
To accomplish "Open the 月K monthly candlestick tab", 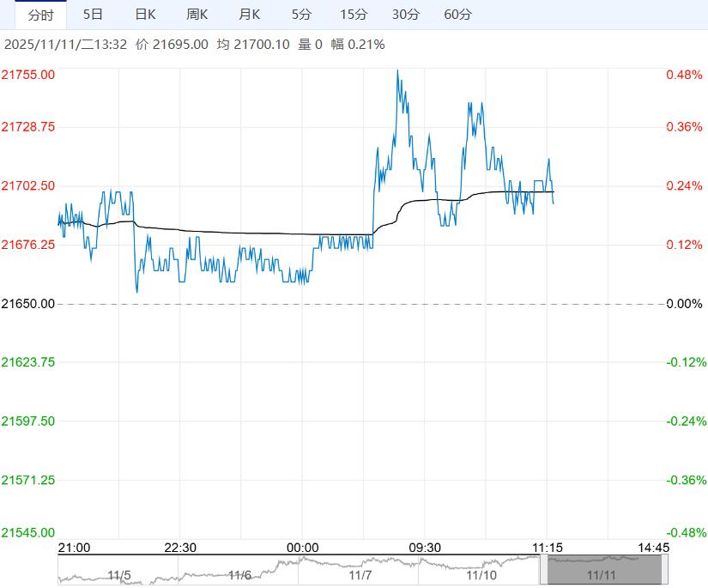I will tap(250, 15).
